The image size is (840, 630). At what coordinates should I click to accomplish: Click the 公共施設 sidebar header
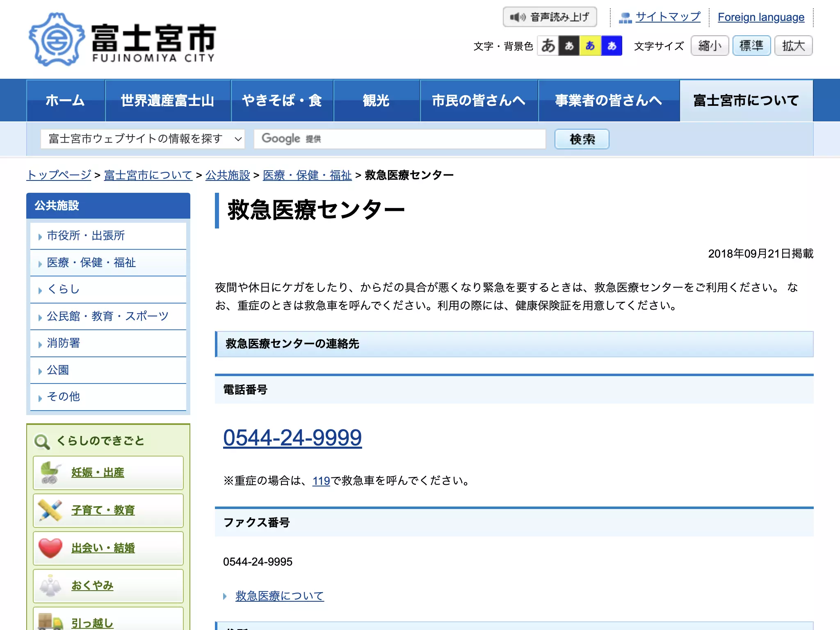tap(108, 205)
